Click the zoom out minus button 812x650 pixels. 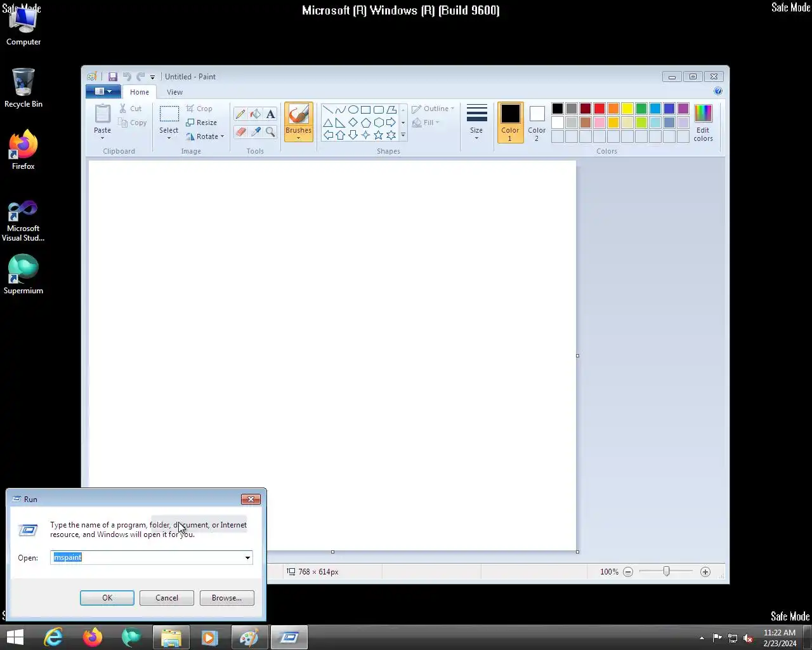point(628,572)
